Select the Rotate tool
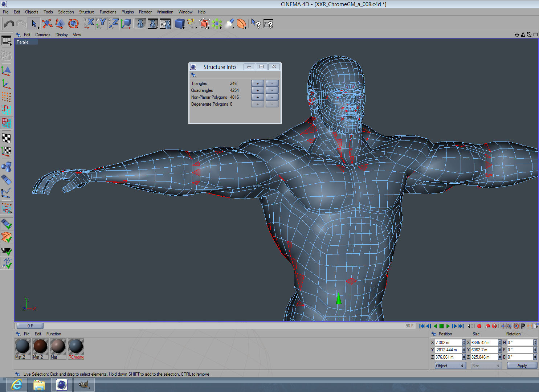539x392 pixels. coord(73,24)
